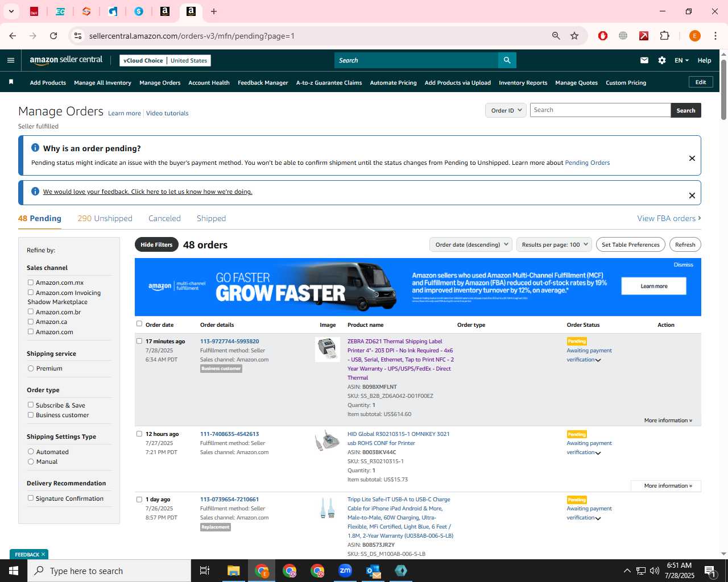The image size is (728, 582).
Task: Enable the Business customer filter
Action: 31,414
